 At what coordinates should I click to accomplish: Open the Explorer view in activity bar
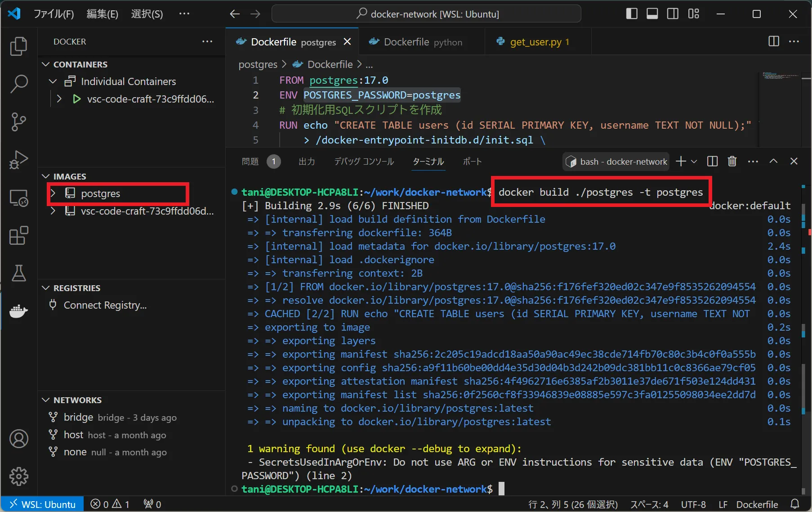(18, 46)
